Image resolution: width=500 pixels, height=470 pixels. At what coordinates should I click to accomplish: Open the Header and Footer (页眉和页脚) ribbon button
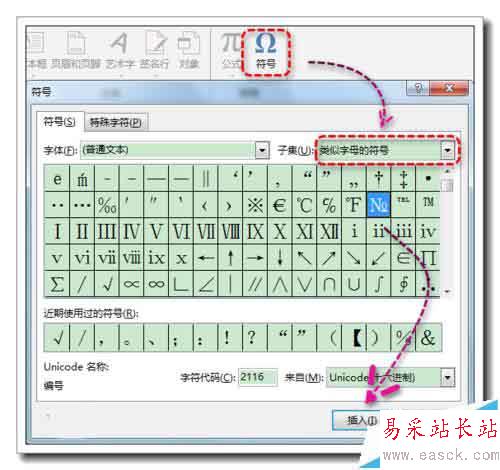[76, 50]
